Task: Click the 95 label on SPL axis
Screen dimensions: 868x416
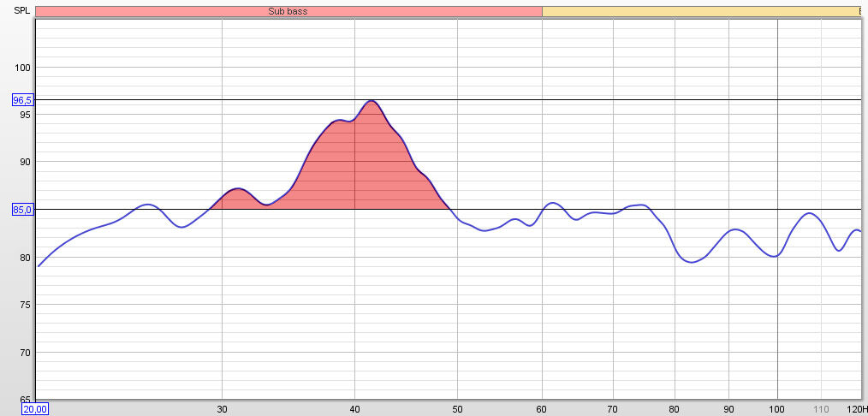Action: click(26, 115)
